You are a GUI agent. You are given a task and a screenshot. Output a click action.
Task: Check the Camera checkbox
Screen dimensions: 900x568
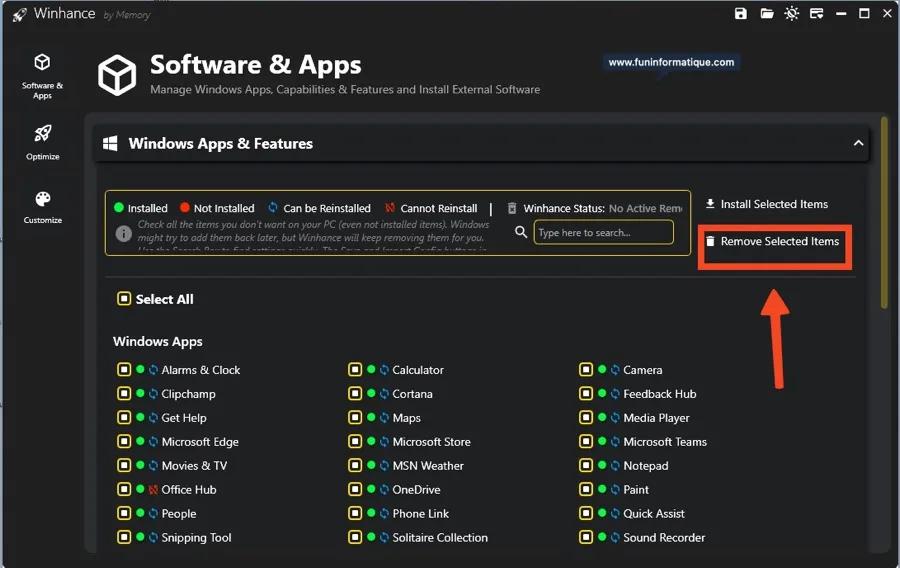tap(585, 369)
